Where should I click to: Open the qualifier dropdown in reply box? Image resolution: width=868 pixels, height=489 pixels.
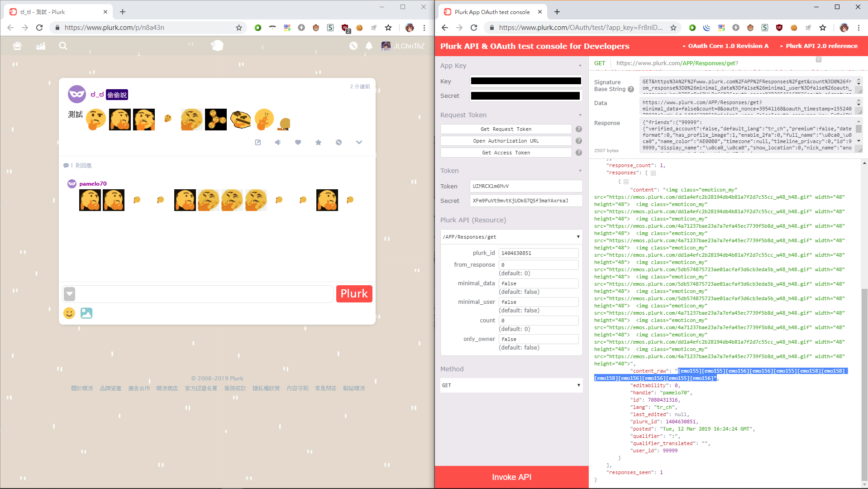(70, 294)
